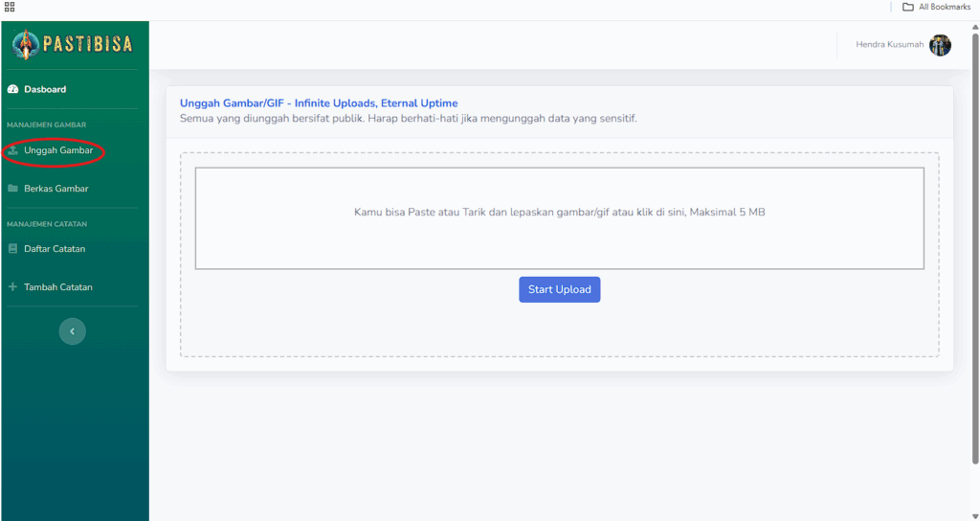980x521 pixels.
Task: Open the browser apps grid icon
Action: click(10, 7)
